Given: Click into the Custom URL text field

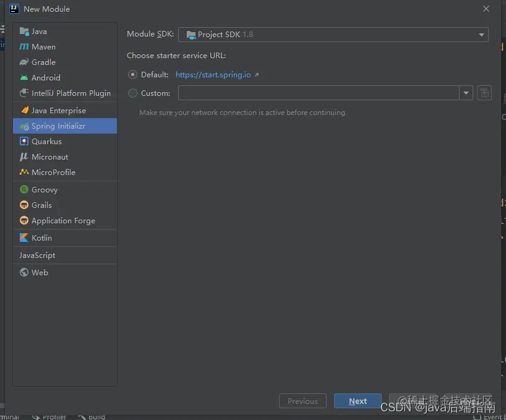Looking at the screenshot, I should click(319, 93).
